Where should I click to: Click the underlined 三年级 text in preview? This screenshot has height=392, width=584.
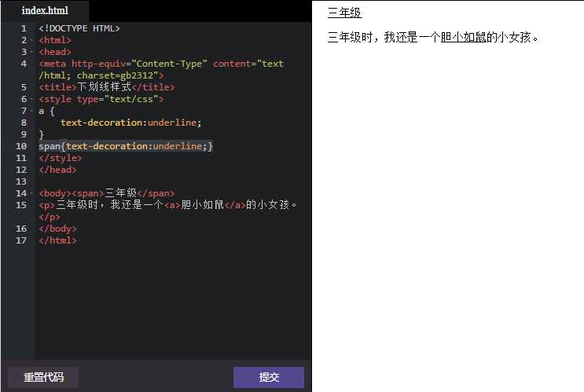(x=344, y=13)
